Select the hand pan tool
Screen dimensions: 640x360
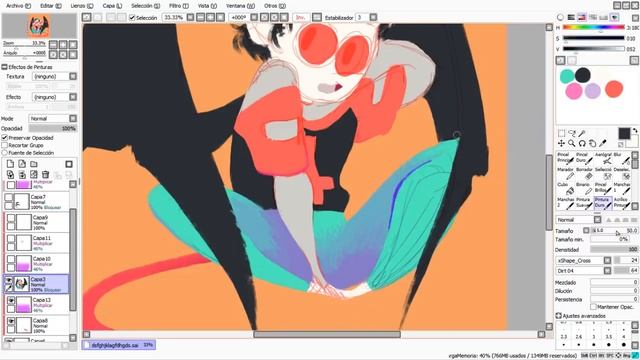592,143
